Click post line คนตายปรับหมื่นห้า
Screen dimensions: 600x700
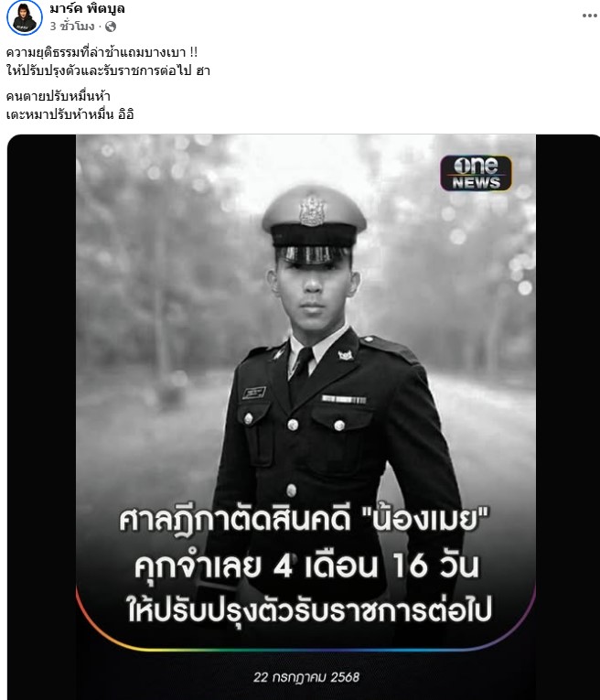pyautogui.click(x=58, y=96)
